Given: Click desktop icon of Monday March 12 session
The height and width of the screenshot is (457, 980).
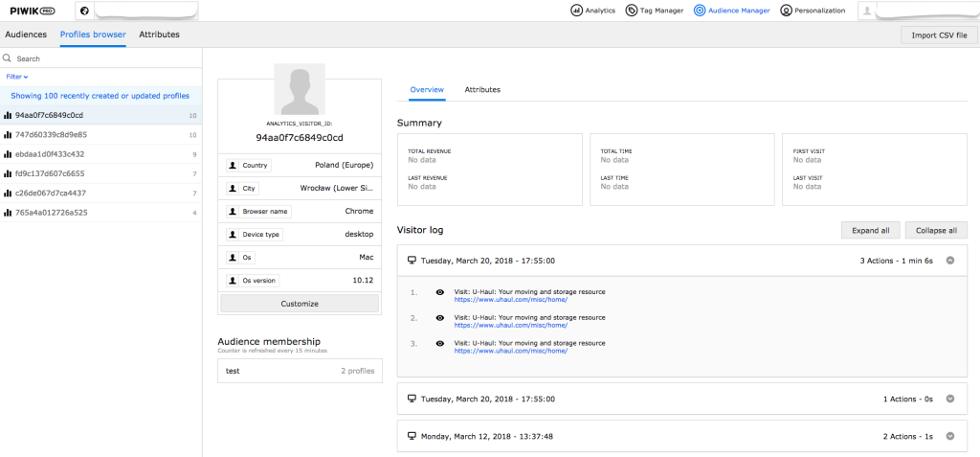Looking at the screenshot, I should 412,436.
